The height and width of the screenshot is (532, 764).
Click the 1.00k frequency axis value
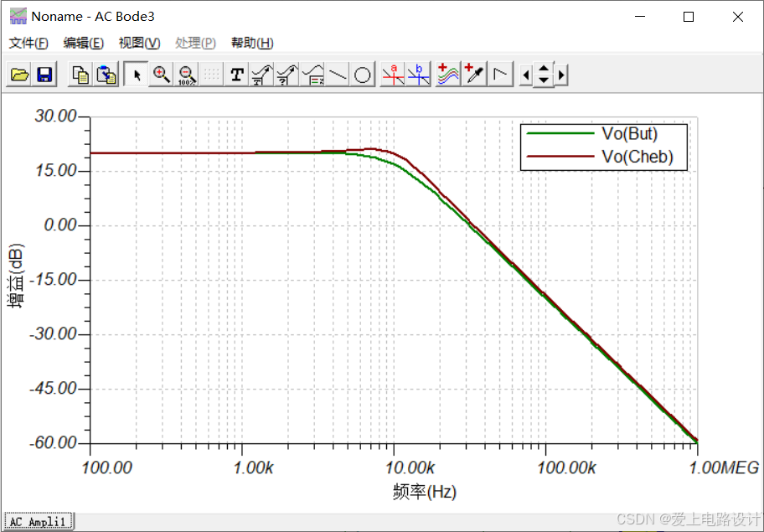(x=253, y=467)
